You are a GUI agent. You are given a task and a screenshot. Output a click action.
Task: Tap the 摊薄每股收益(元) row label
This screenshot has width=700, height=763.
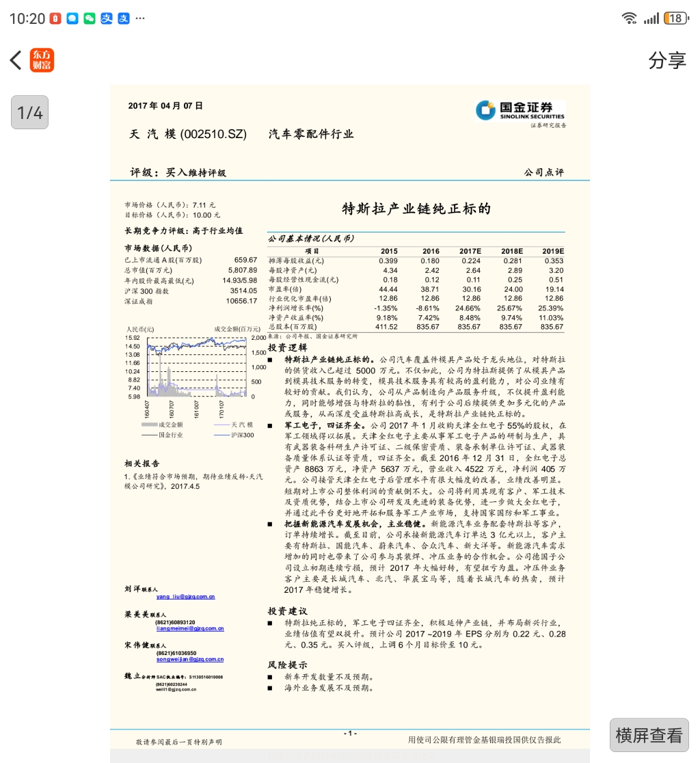(x=296, y=260)
